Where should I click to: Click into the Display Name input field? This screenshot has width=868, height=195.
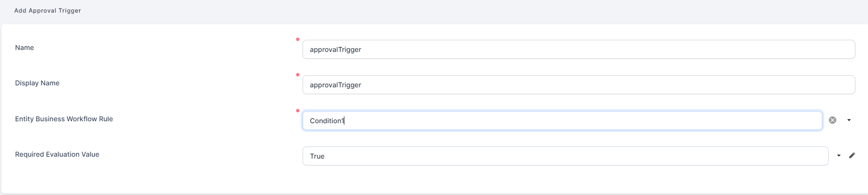click(x=578, y=85)
